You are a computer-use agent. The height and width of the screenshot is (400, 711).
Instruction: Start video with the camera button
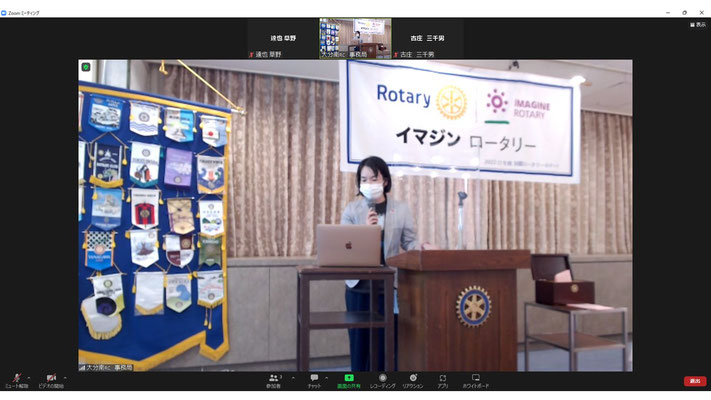[x=51, y=380]
